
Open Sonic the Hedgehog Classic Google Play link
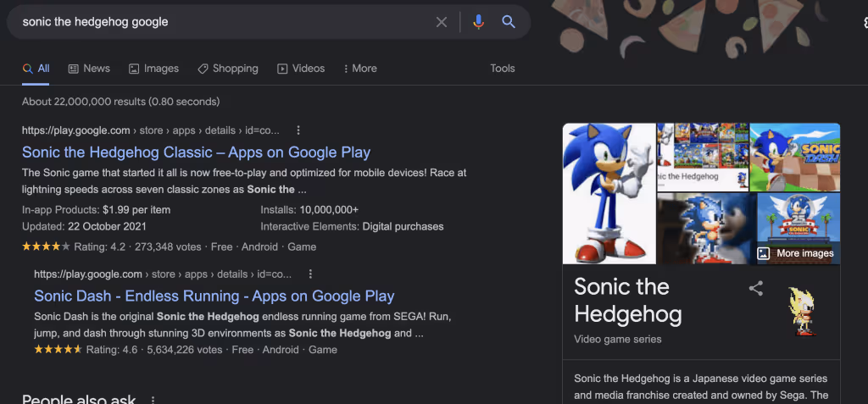[197, 152]
